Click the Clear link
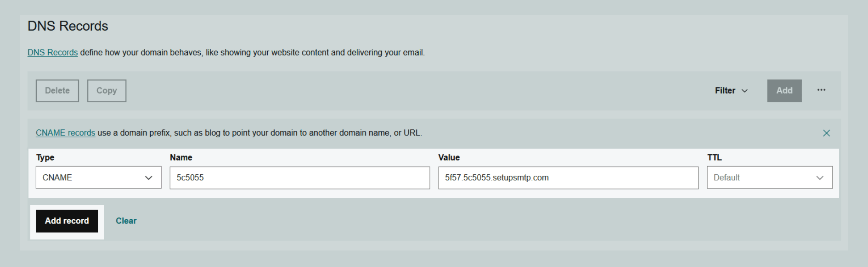 pyautogui.click(x=126, y=221)
